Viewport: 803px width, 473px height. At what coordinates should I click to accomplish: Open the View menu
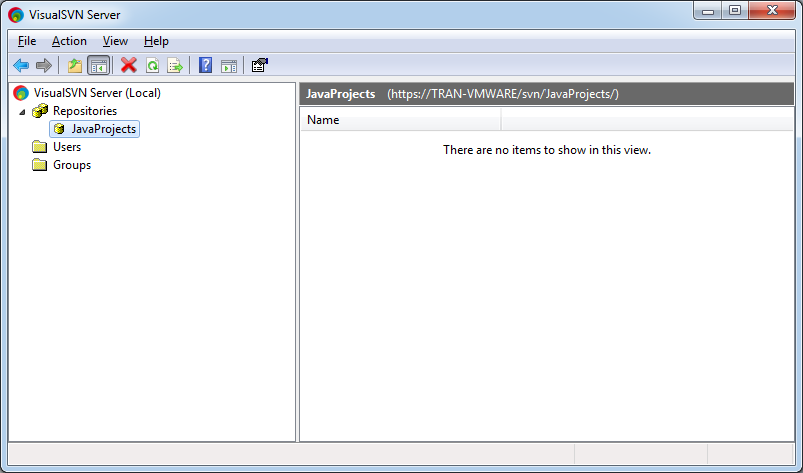click(115, 41)
